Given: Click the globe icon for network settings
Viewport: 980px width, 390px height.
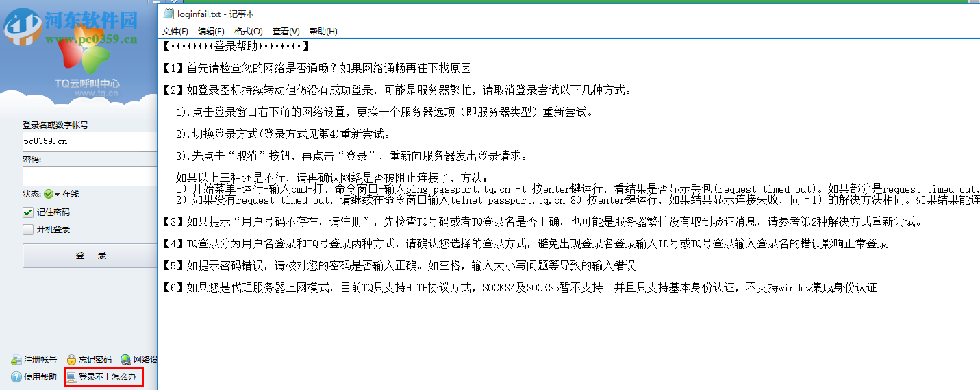Looking at the screenshot, I should pos(126,360).
